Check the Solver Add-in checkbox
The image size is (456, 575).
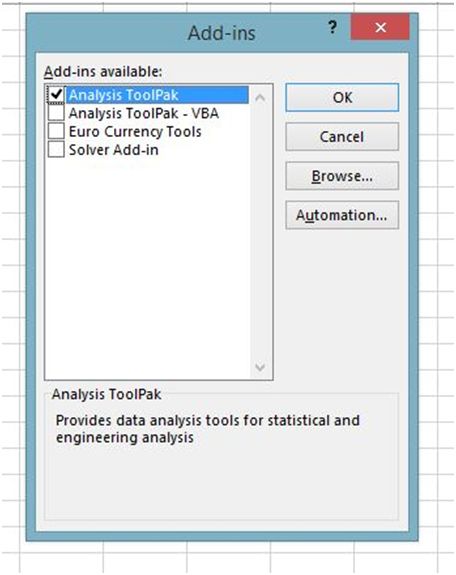coord(56,150)
